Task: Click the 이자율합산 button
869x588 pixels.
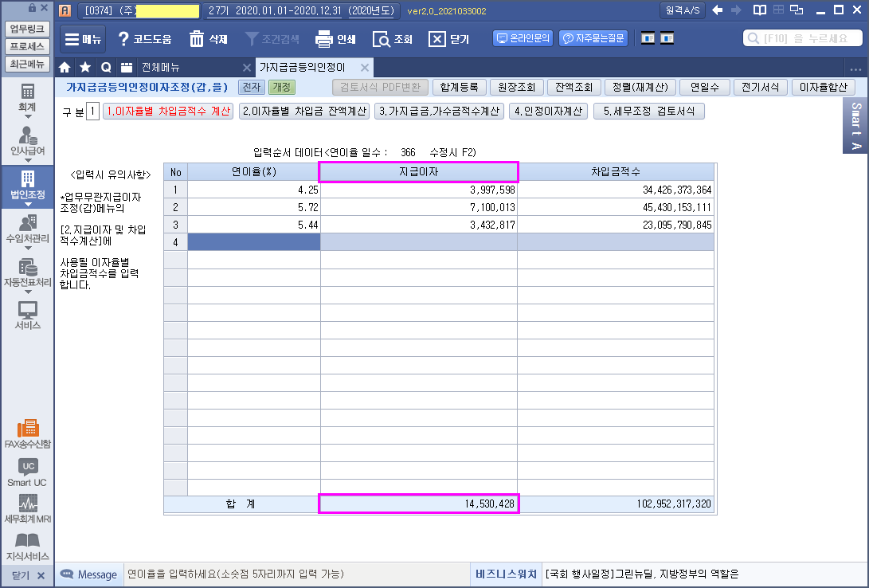Action: [823, 87]
